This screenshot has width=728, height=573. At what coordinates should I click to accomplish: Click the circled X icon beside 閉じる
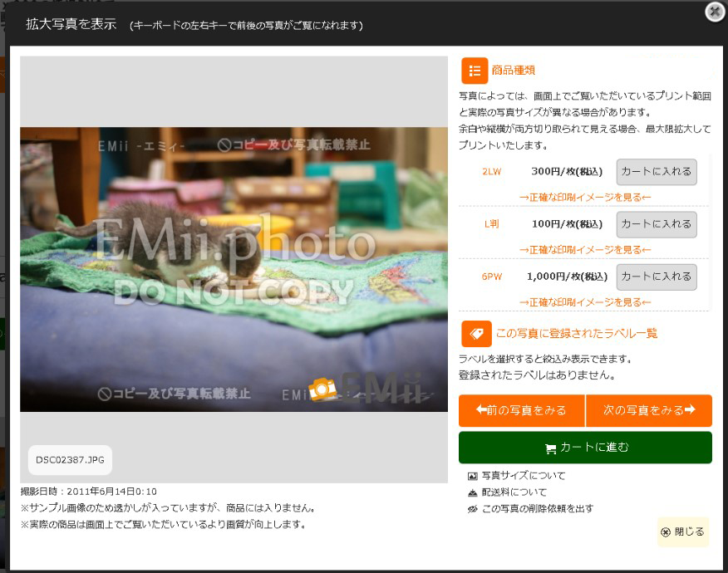pos(666,532)
